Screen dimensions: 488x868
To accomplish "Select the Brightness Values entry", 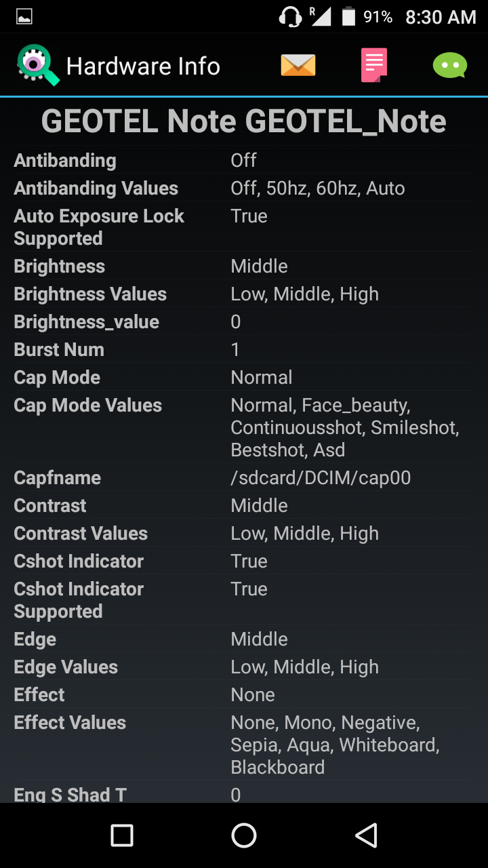I will [244, 294].
